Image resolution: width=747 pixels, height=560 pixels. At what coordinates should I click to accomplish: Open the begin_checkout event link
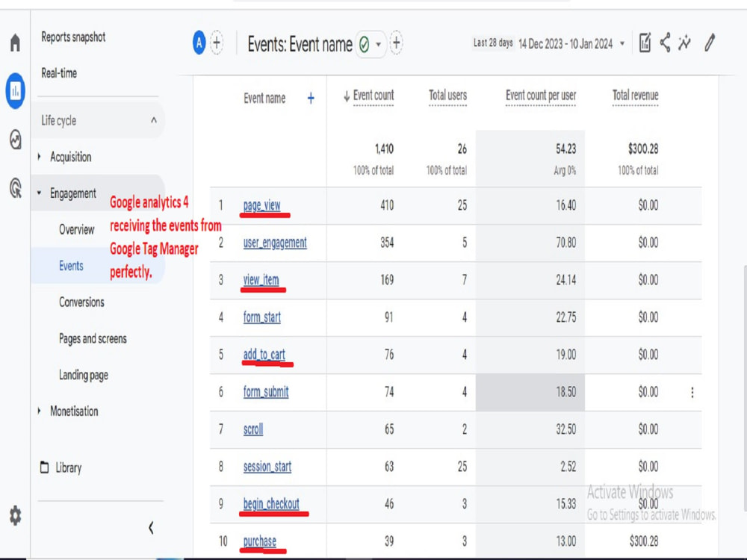271,504
